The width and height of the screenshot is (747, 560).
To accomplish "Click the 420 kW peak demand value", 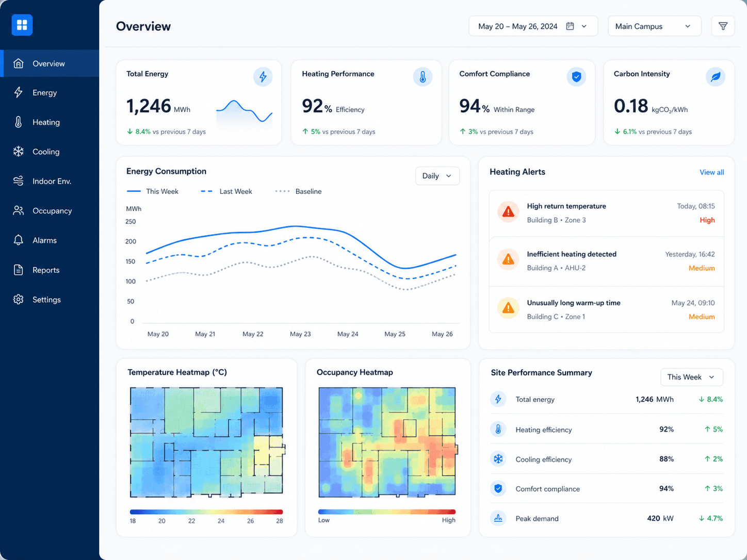I will [x=660, y=518].
